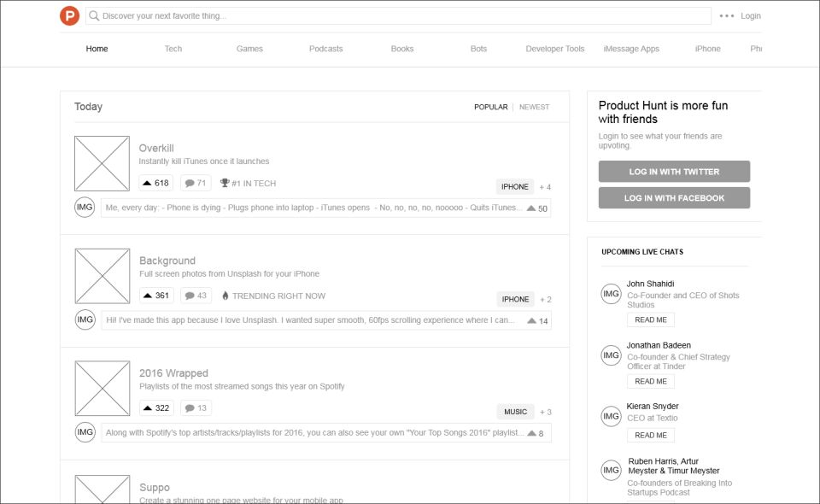Go to the Podcasts category tab

pos(325,49)
